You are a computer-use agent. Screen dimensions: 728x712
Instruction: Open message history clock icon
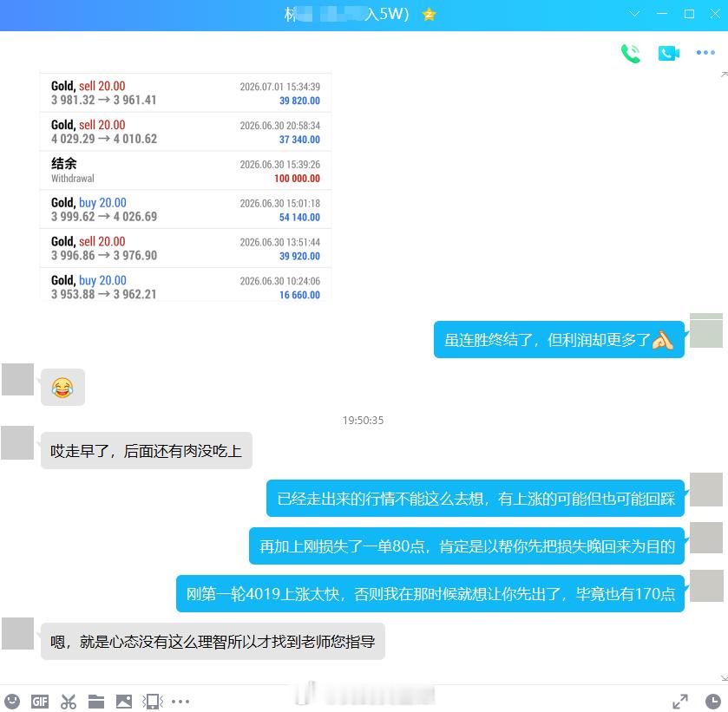[x=712, y=701]
